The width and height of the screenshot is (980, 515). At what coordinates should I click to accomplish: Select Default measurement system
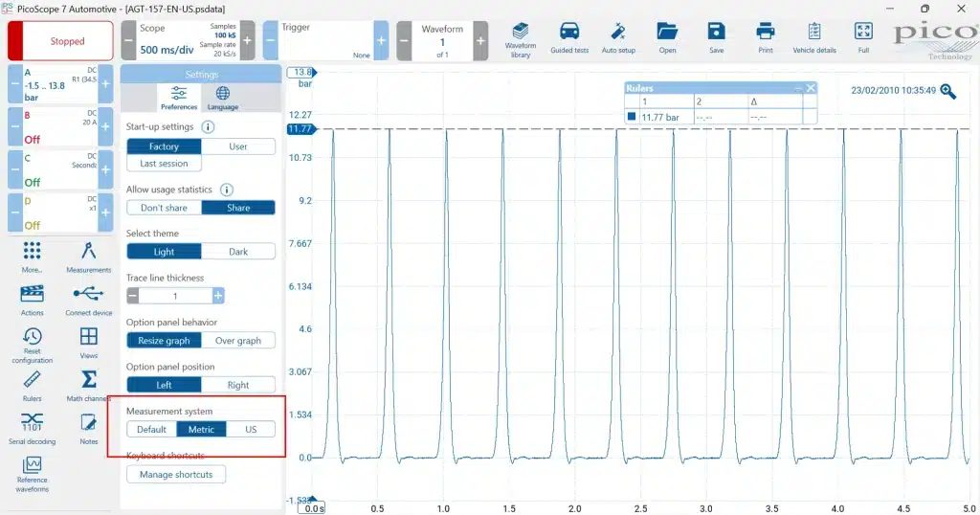point(151,430)
